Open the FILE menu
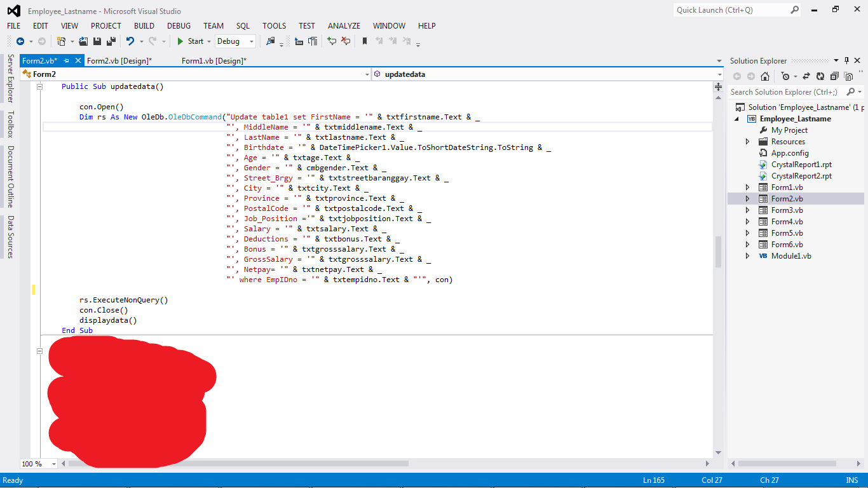 point(14,26)
